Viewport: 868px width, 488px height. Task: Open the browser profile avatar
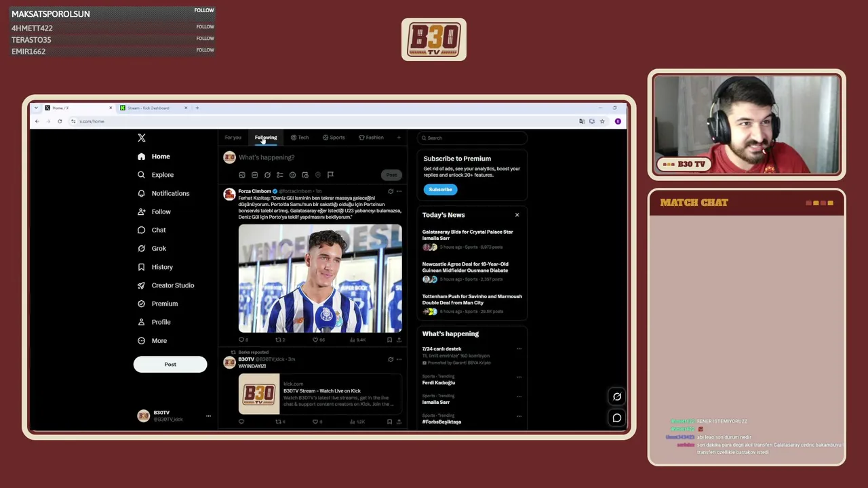point(618,121)
